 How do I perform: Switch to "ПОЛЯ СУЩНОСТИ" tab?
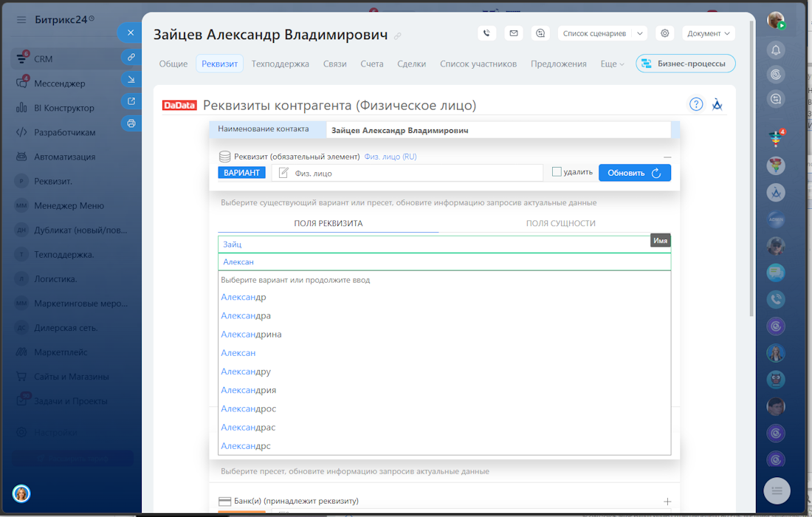pos(560,223)
